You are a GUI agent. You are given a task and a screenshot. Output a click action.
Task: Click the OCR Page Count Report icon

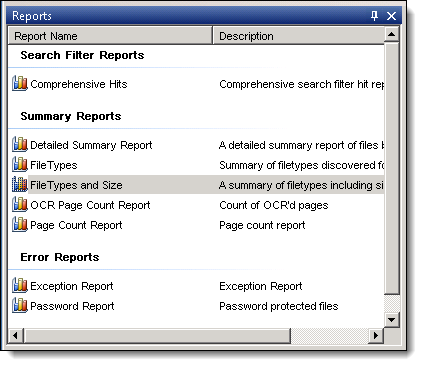(x=20, y=204)
